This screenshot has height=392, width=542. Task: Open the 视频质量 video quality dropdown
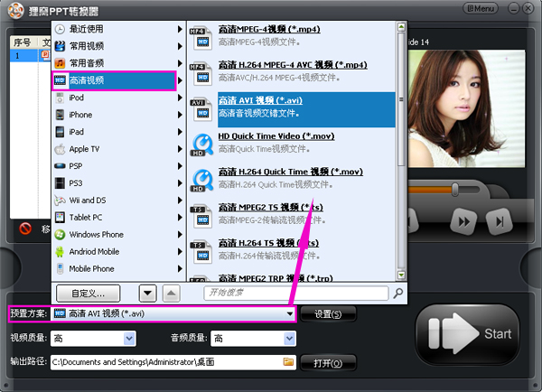pos(93,339)
